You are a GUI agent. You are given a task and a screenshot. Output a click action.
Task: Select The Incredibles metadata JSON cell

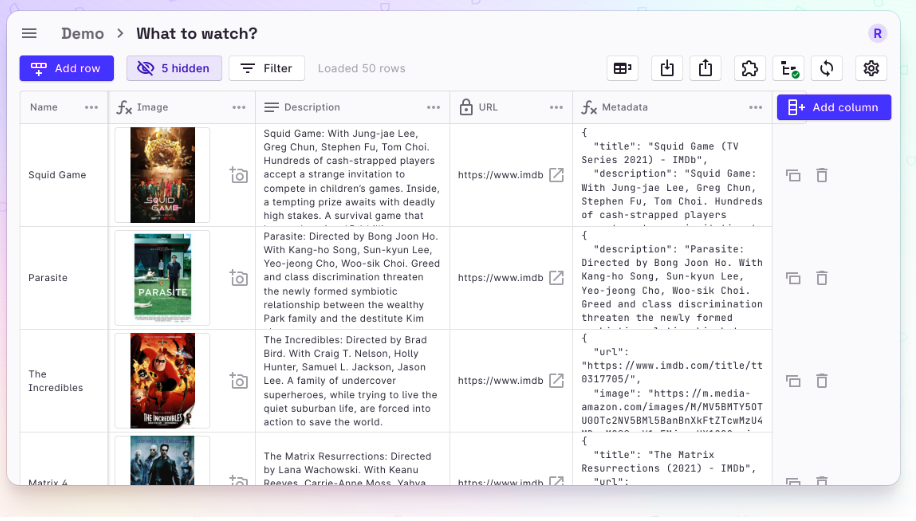click(x=672, y=381)
